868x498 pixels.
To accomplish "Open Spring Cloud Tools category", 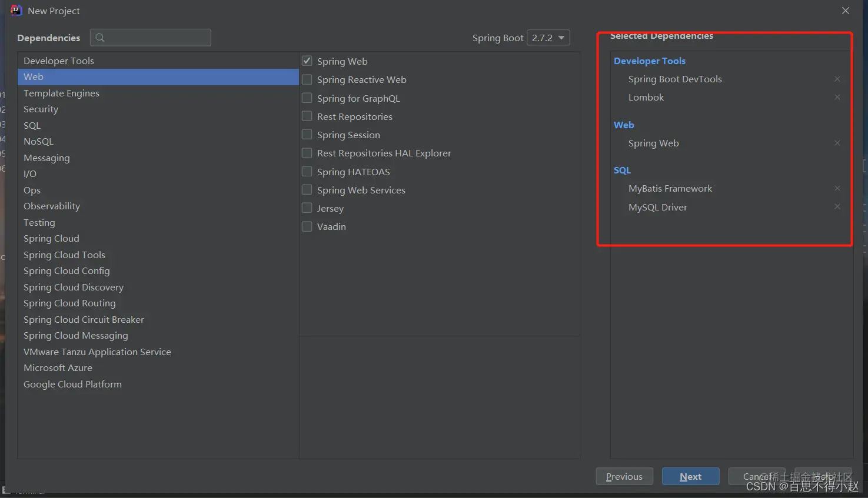I will click(x=158, y=255).
